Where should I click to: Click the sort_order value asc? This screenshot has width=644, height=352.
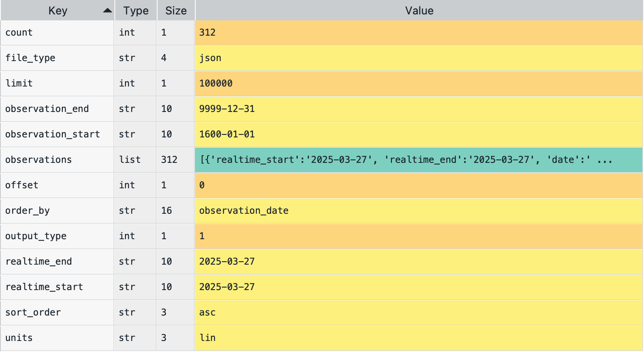(x=207, y=313)
